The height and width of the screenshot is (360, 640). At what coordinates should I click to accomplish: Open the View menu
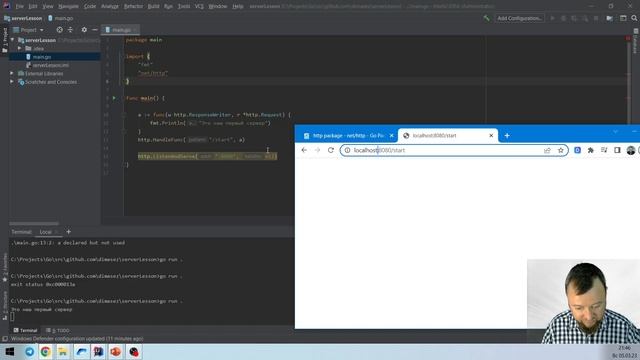[x=48, y=6]
